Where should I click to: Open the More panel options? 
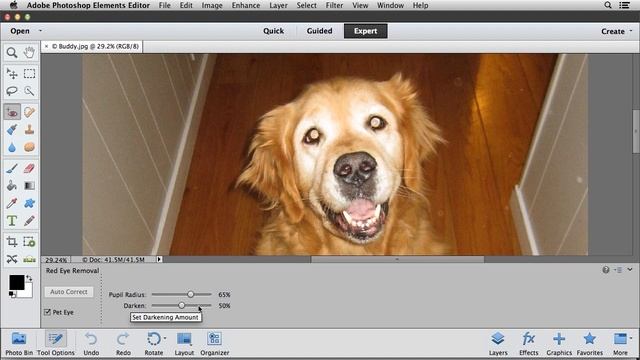pyautogui.click(x=620, y=344)
